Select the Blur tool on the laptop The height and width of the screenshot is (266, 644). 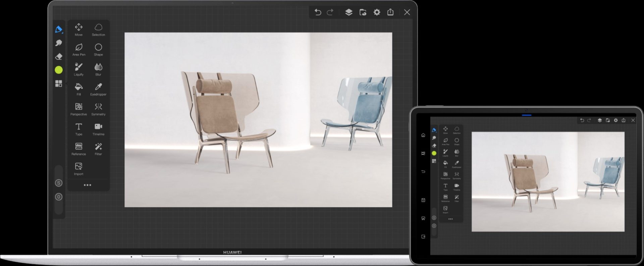[98, 69]
